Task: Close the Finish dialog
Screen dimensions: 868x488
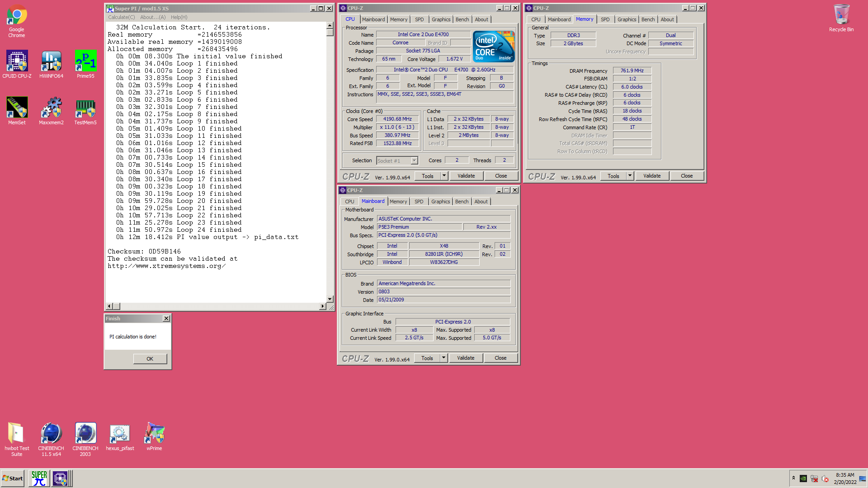Action: 166,319
